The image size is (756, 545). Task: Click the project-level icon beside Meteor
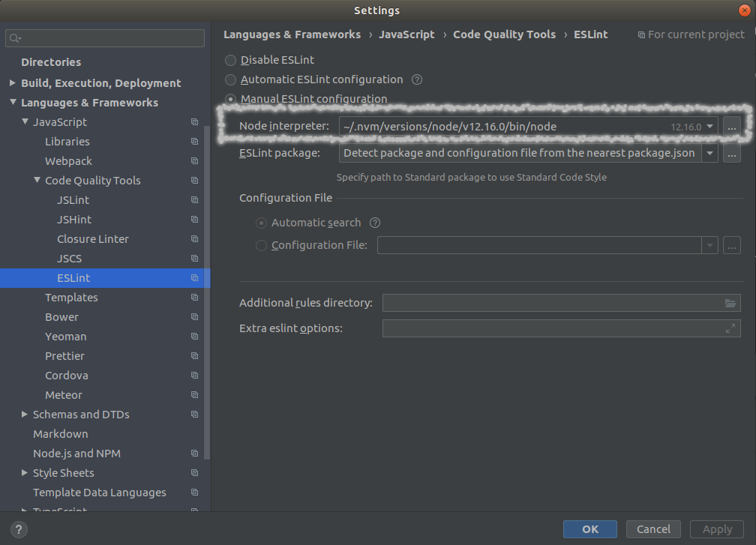click(195, 394)
